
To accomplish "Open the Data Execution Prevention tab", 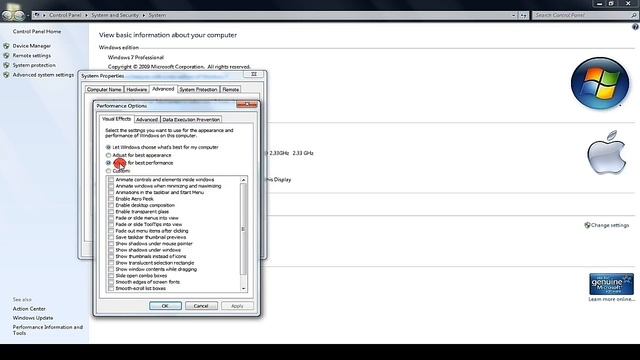I will coord(191,120).
